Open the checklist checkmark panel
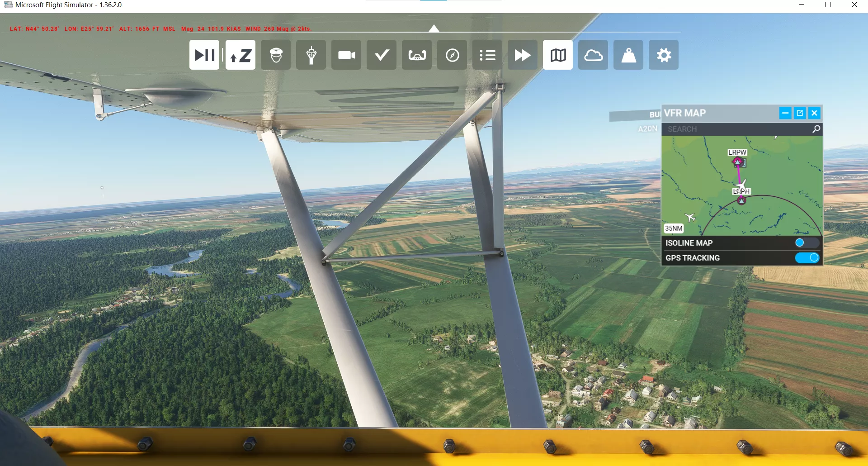Screen dimensions: 868x466 coord(382,55)
